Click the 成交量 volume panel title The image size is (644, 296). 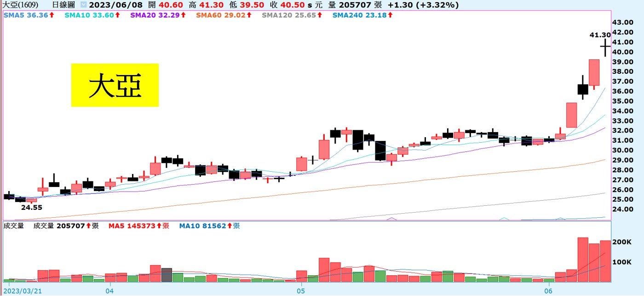(x=13, y=226)
